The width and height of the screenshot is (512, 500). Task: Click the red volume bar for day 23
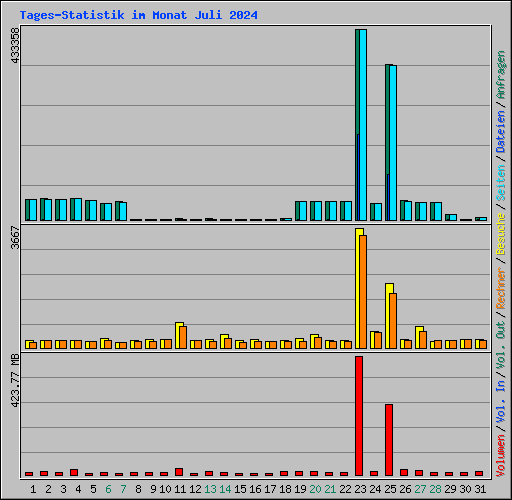click(x=359, y=416)
